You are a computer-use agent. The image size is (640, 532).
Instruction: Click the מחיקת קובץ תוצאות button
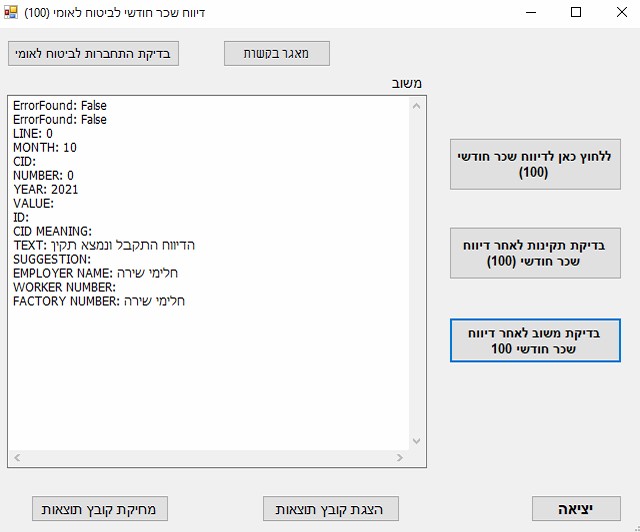click(x=100, y=509)
